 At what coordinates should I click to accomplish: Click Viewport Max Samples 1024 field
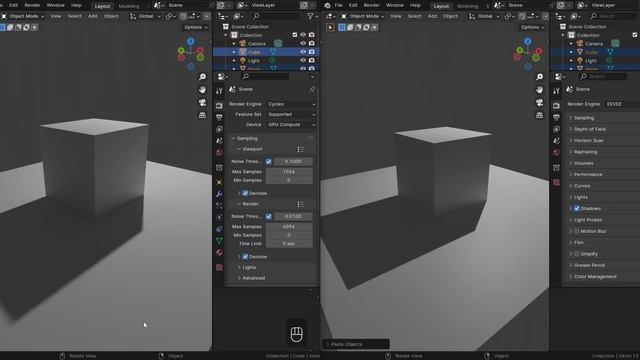(289, 172)
